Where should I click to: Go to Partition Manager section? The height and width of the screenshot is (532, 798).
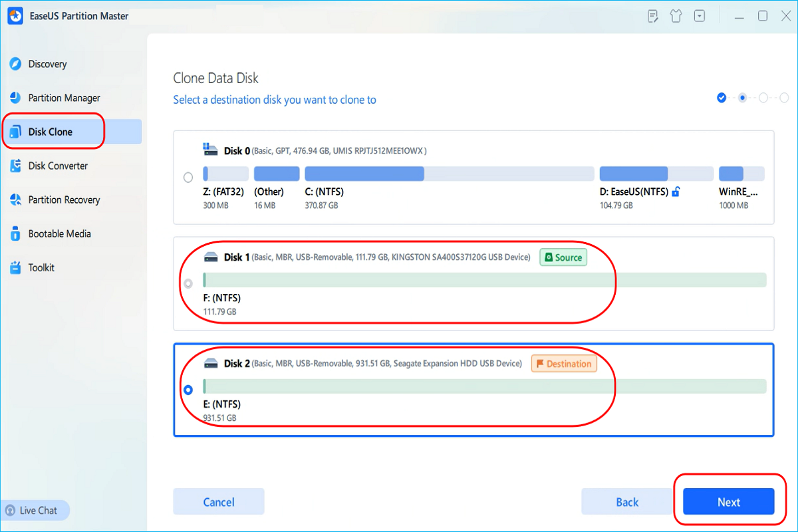65,98
